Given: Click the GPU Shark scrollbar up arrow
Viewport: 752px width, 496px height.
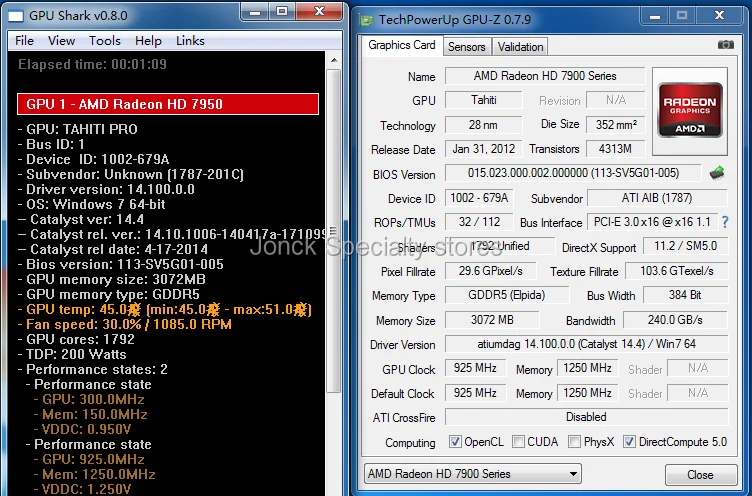Looking at the screenshot, I should pos(334,60).
